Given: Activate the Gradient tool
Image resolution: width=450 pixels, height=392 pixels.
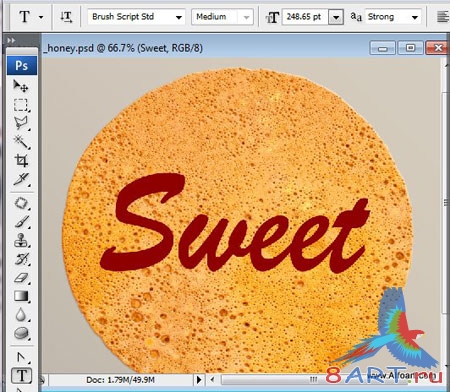Looking at the screenshot, I should (21, 296).
